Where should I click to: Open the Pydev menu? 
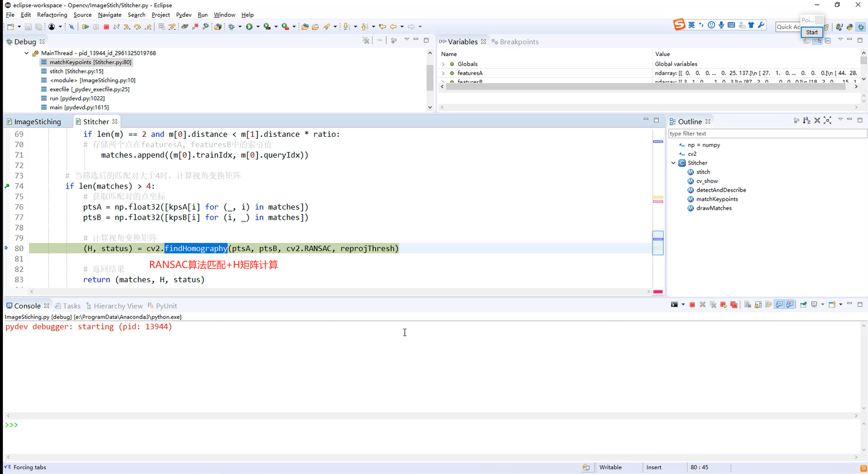184,15
